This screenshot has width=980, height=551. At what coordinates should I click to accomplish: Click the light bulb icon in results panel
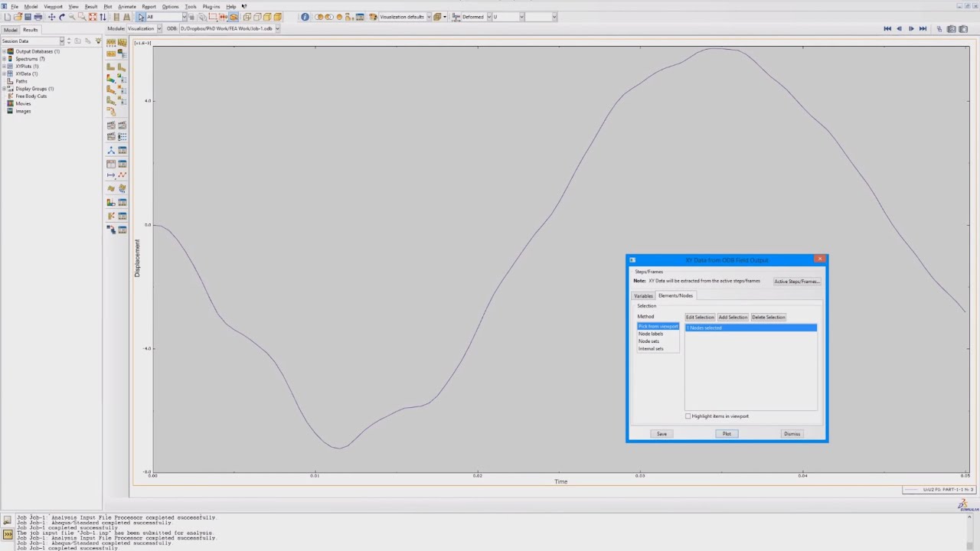point(98,41)
